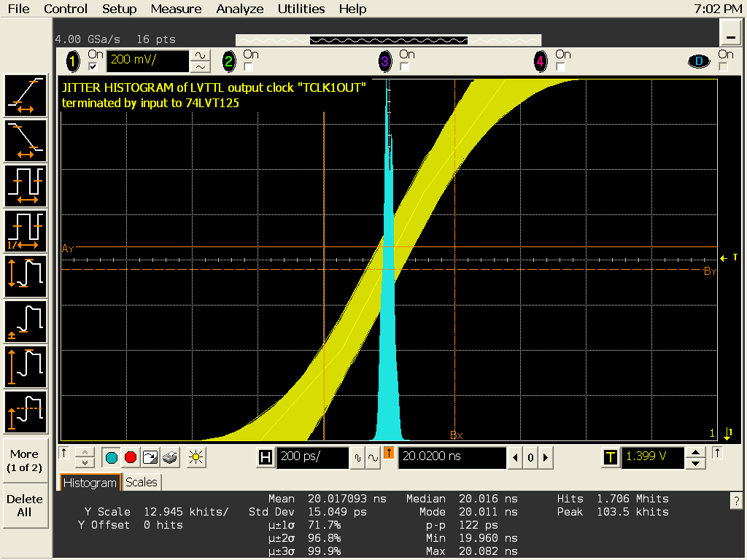Enable the channel 2 On checkbox

coord(248,66)
